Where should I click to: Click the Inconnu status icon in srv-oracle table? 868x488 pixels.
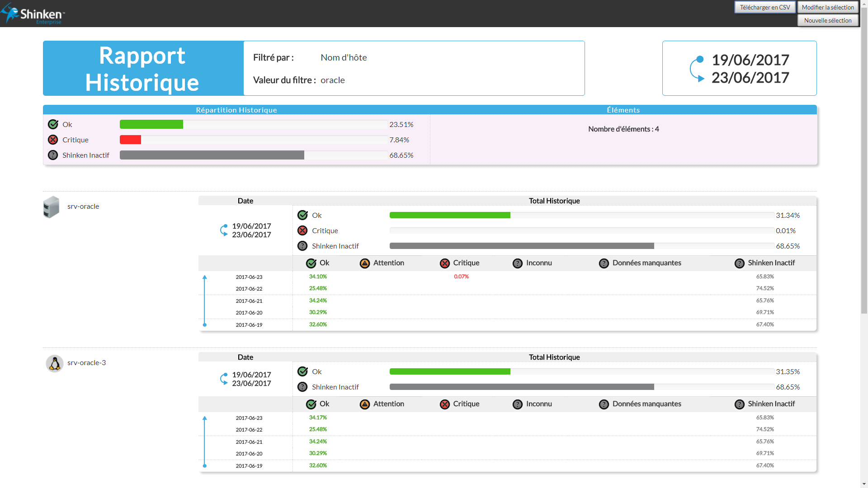tap(517, 263)
